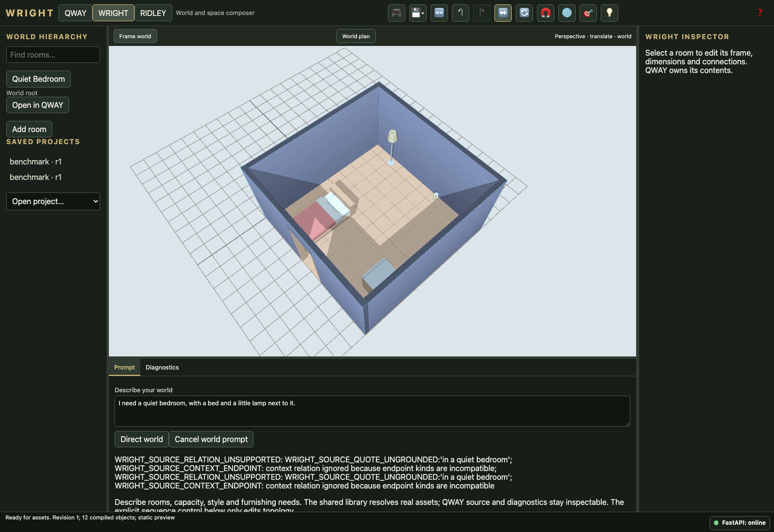Switch to the RIDLEY mode tab
Image resolution: width=774 pixels, height=532 pixels.
click(x=153, y=13)
